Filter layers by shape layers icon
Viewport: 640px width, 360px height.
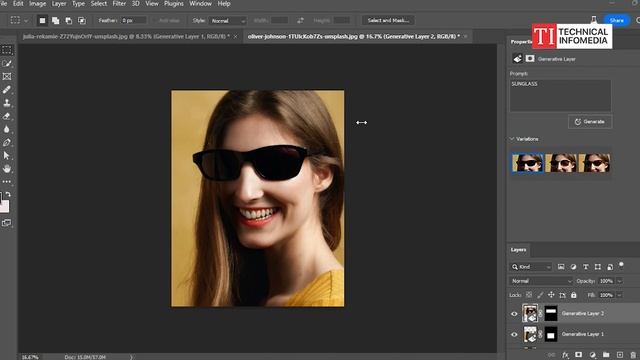point(598,267)
